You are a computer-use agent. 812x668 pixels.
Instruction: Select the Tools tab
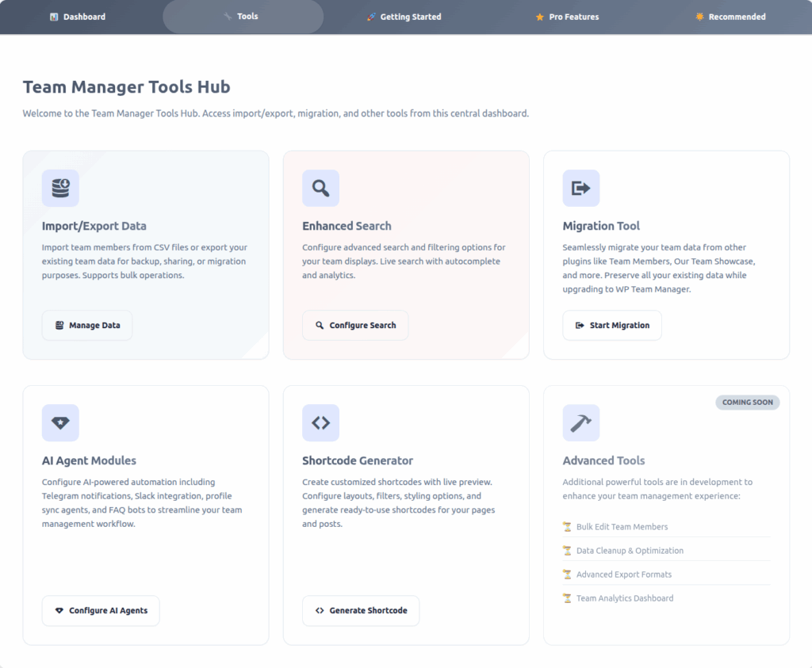coord(243,17)
